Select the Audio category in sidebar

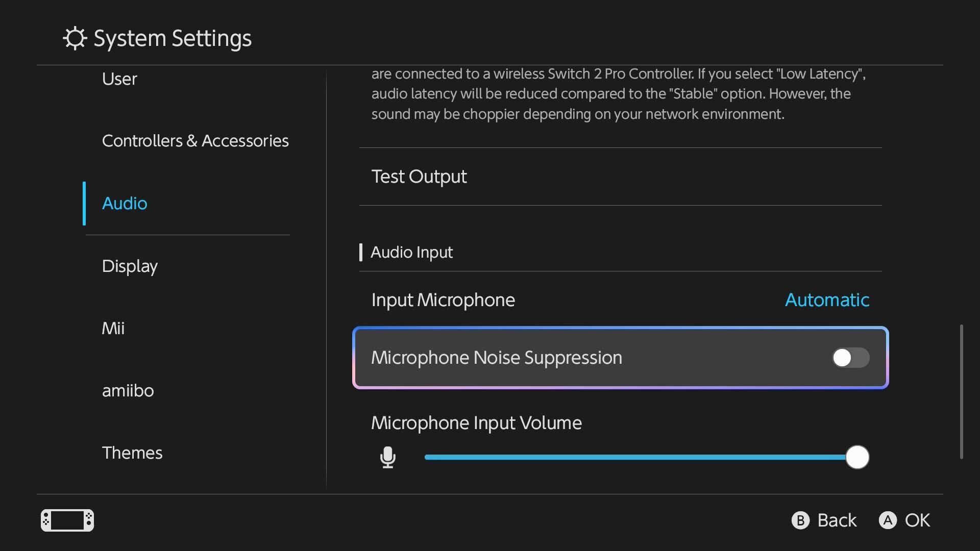(x=125, y=204)
